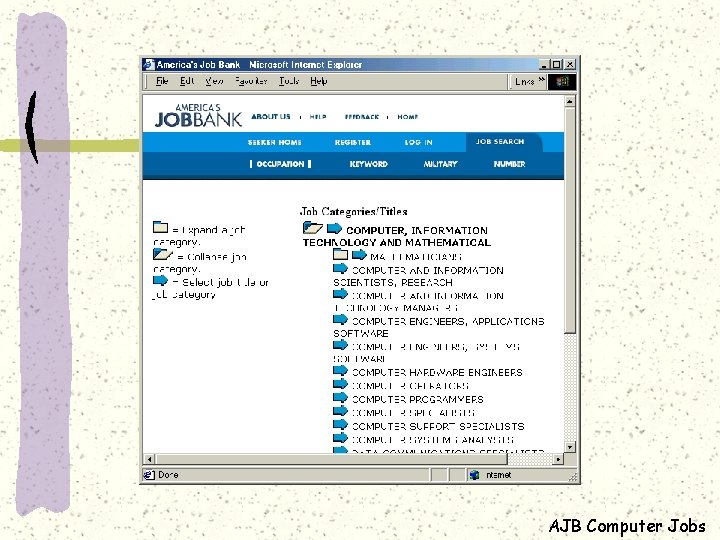
Task: Collapse the Computer, Information Technology open folder
Action: pyautogui.click(x=313, y=227)
